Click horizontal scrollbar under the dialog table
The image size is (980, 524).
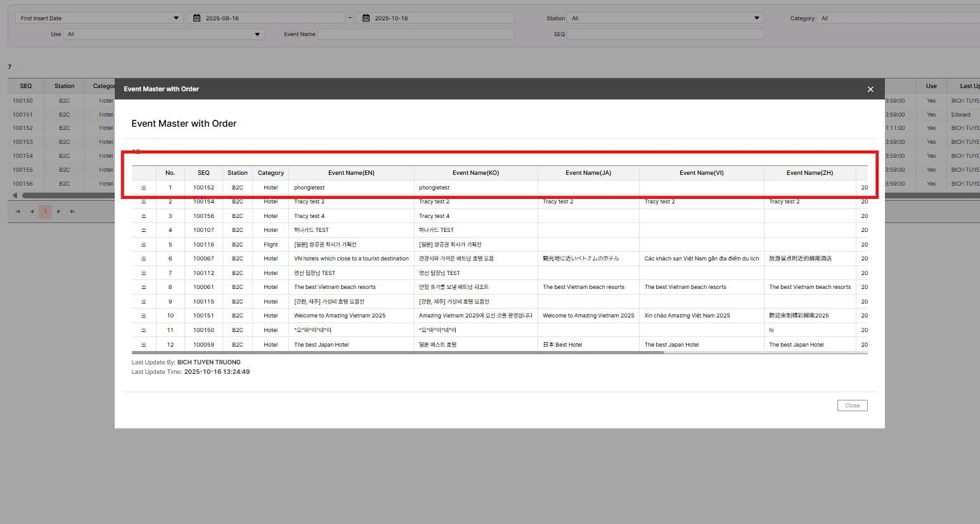click(397, 352)
